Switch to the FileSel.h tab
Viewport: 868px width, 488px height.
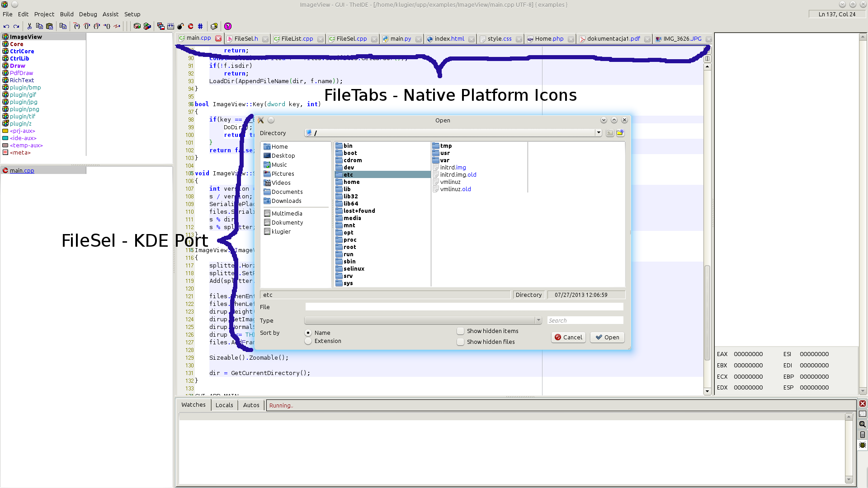tap(245, 39)
